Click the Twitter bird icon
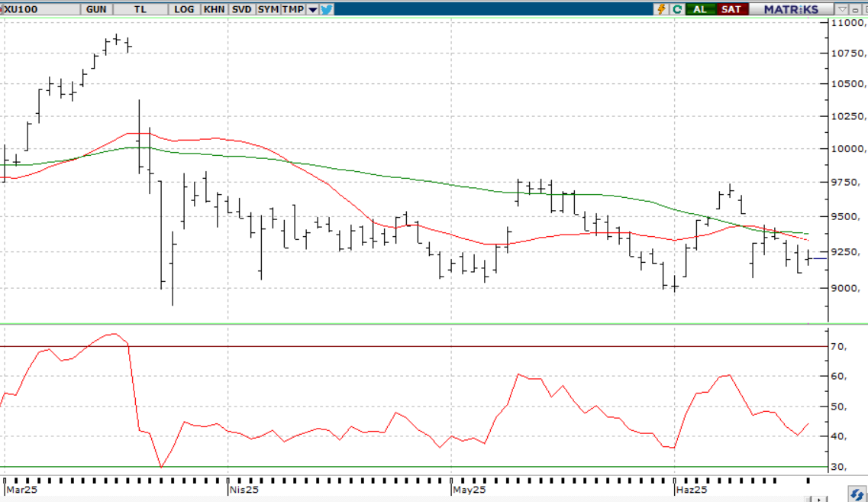This screenshot has width=868, height=502. pyautogui.click(x=327, y=9)
